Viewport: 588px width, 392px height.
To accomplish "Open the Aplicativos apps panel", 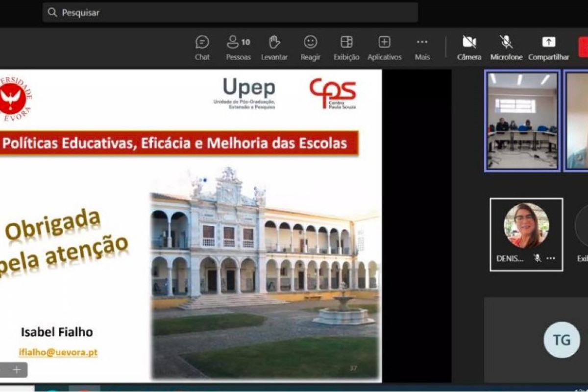I will 384,48.
